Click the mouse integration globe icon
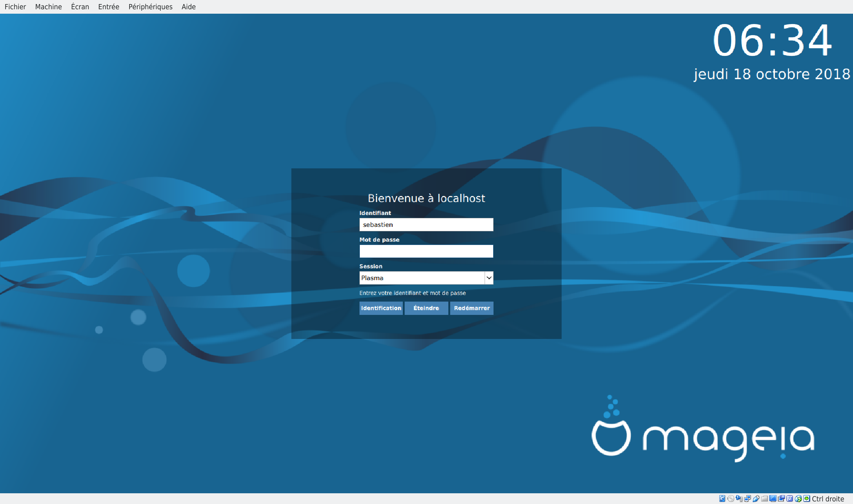The width and height of the screenshot is (853, 504). click(798, 499)
